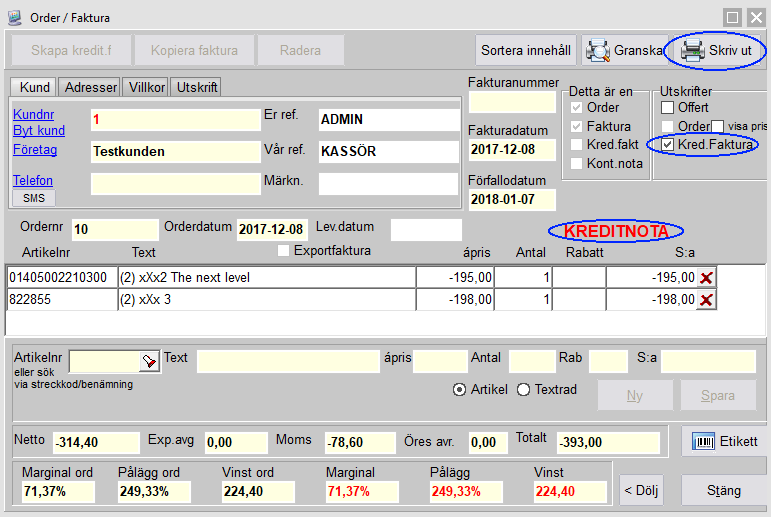The height and width of the screenshot is (517, 771).
Task: Follow the Byt kund link
Action: 39,131
